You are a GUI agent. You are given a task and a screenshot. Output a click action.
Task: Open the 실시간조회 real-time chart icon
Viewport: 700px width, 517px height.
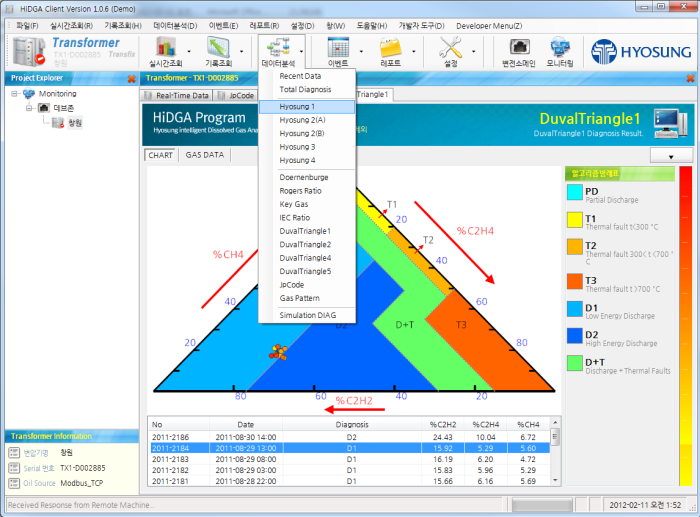(x=166, y=46)
